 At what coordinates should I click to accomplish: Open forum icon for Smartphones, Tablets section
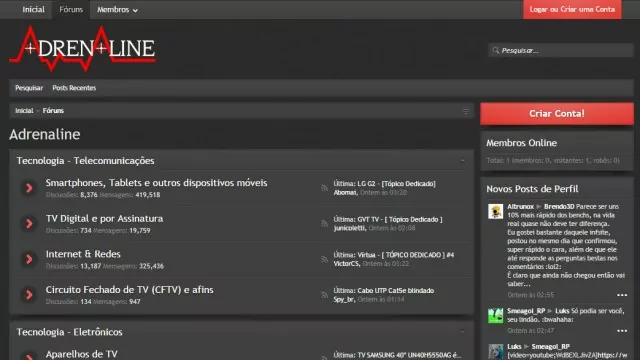29,188
